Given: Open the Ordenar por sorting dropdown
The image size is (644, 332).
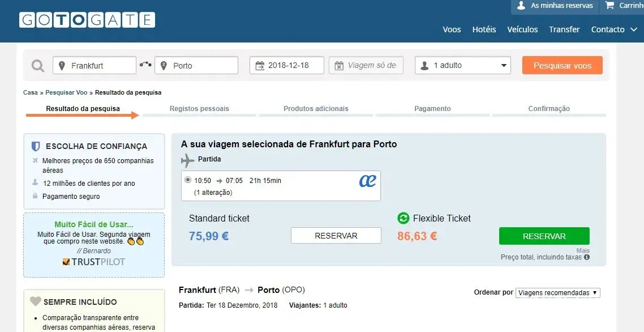Looking at the screenshot, I should [x=557, y=293].
